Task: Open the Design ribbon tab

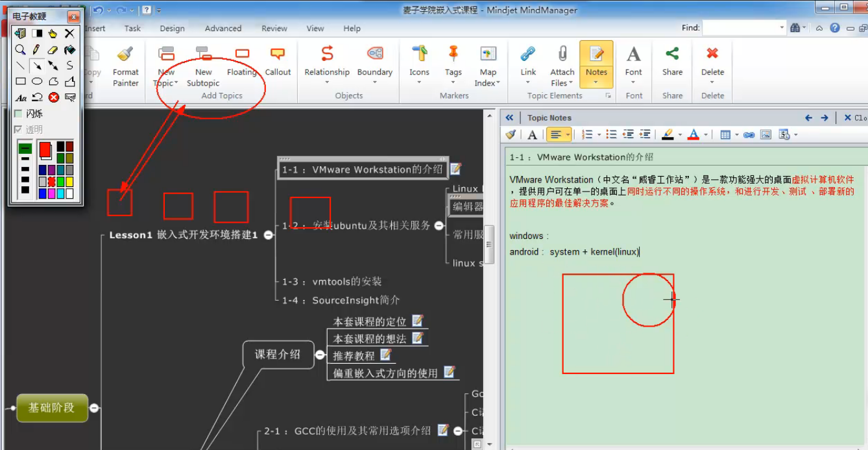Action: [x=172, y=28]
